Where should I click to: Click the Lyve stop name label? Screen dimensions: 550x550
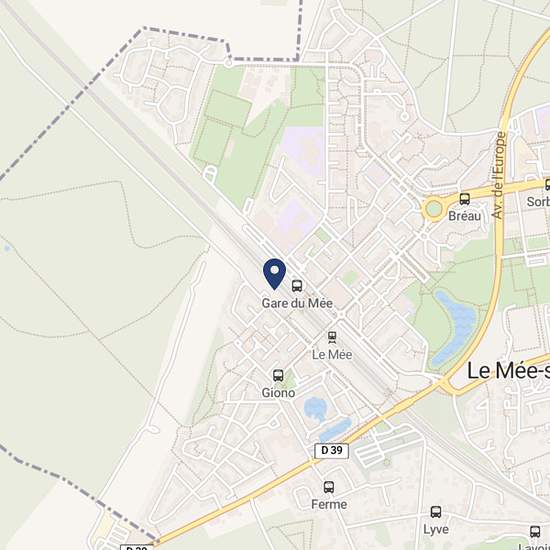(436, 530)
